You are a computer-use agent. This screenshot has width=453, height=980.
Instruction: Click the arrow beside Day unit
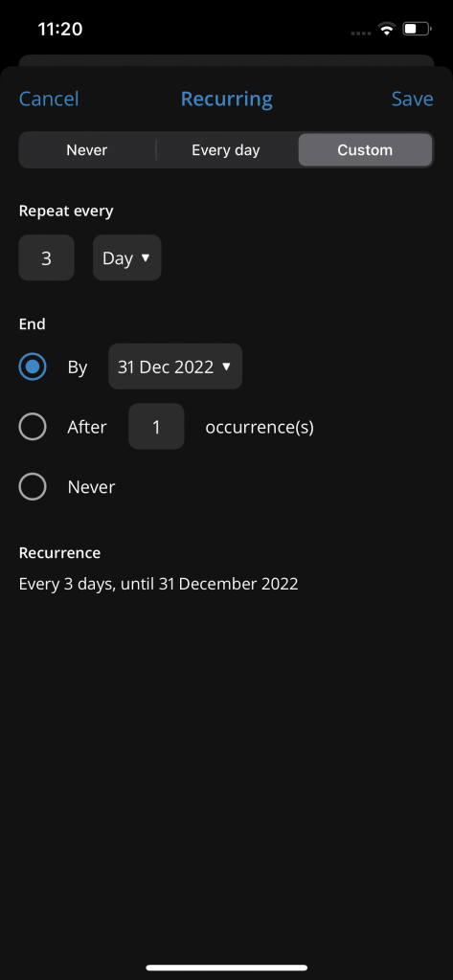point(146,257)
